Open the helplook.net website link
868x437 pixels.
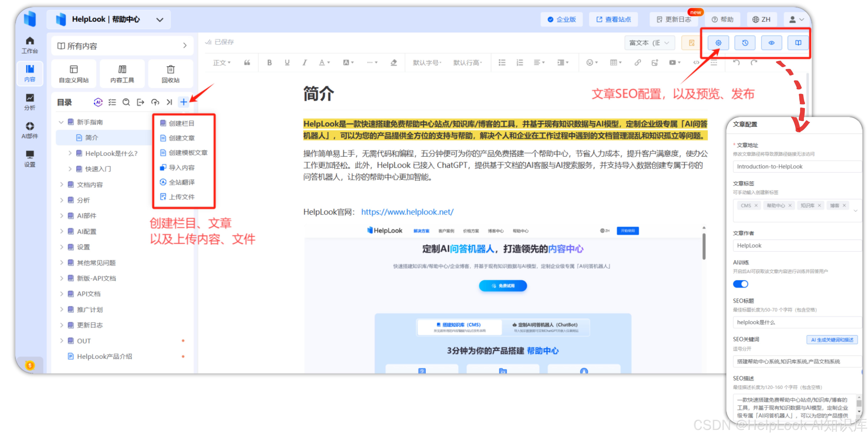pyautogui.click(x=407, y=212)
